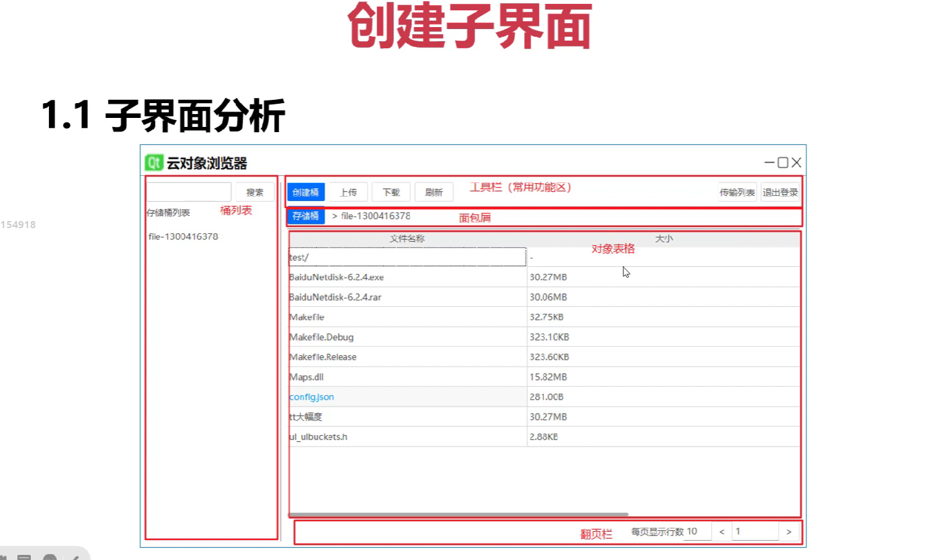Image resolution: width=929 pixels, height=560 pixels.
Task: Click the rows-per-page field showing 10
Action: [x=697, y=532]
